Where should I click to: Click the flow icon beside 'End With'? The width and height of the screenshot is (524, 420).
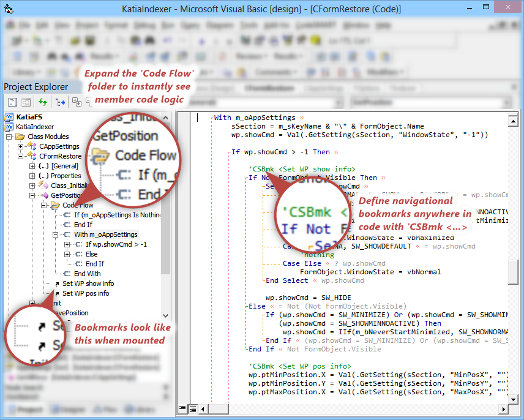click(x=67, y=274)
